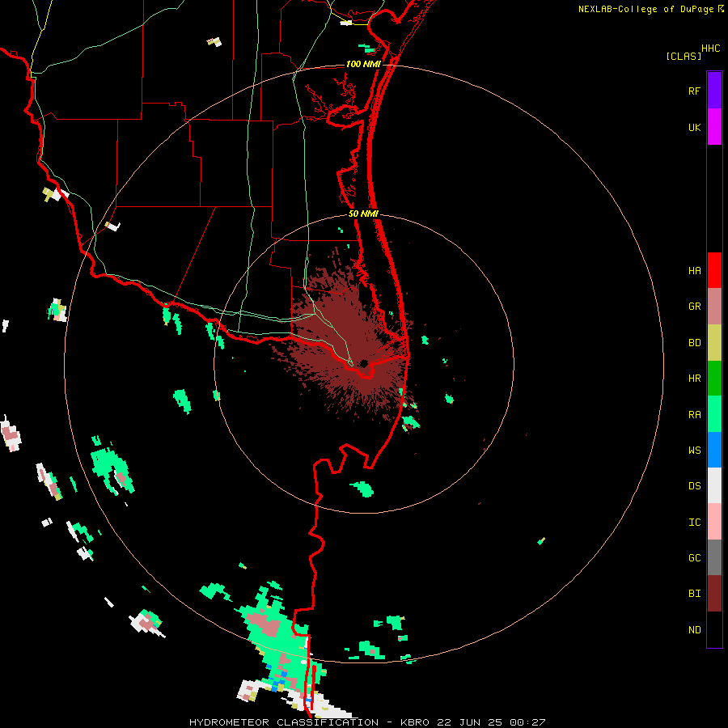Image resolution: width=728 pixels, height=728 pixels.
Task: Click the 'HR' legend label
Action: [x=694, y=379]
